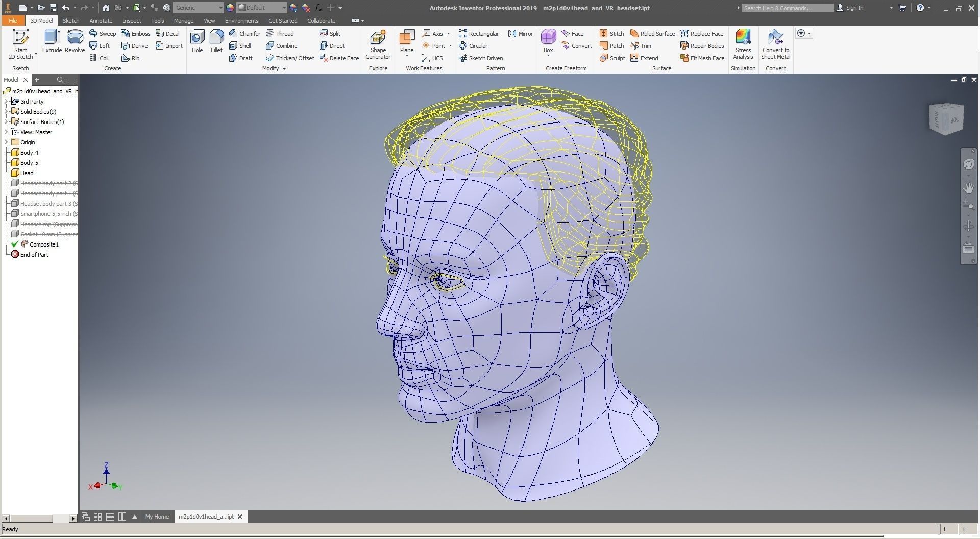Select Delete Face tool
The image size is (980, 539).
(x=339, y=58)
